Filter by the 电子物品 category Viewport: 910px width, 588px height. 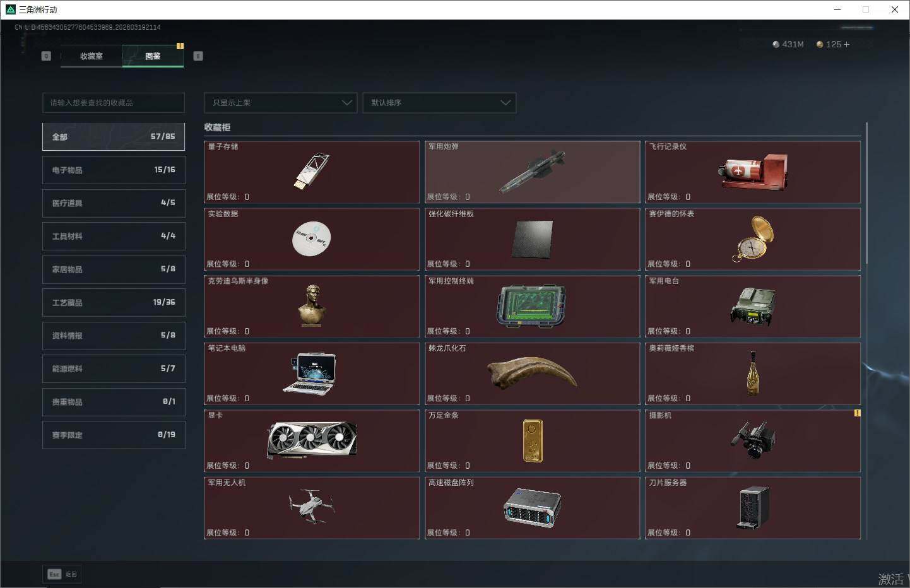pyautogui.click(x=114, y=170)
